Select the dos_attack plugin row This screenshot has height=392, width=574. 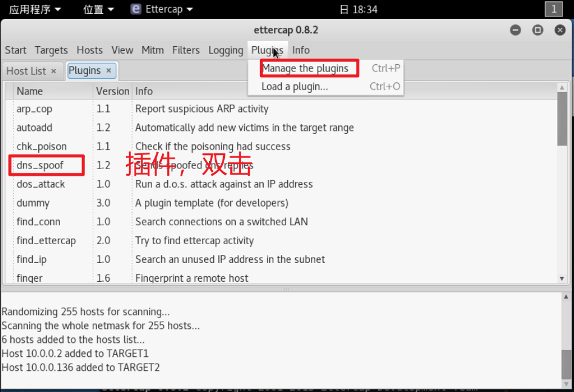tap(281, 184)
